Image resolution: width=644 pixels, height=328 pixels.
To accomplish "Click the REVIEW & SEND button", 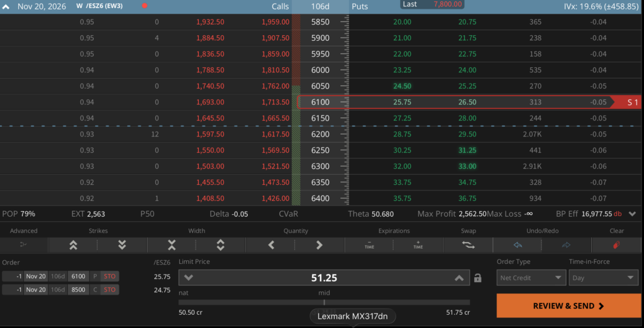I will (x=569, y=306).
